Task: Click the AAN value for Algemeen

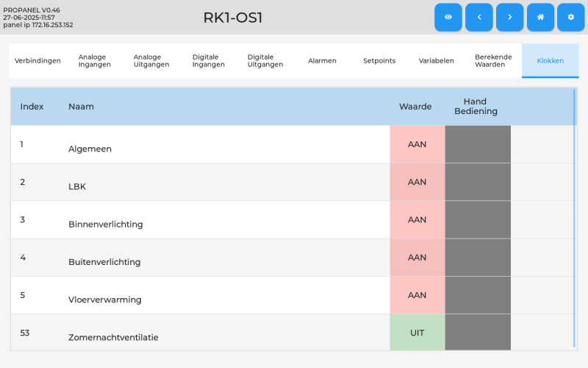Action: [x=417, y=144]
